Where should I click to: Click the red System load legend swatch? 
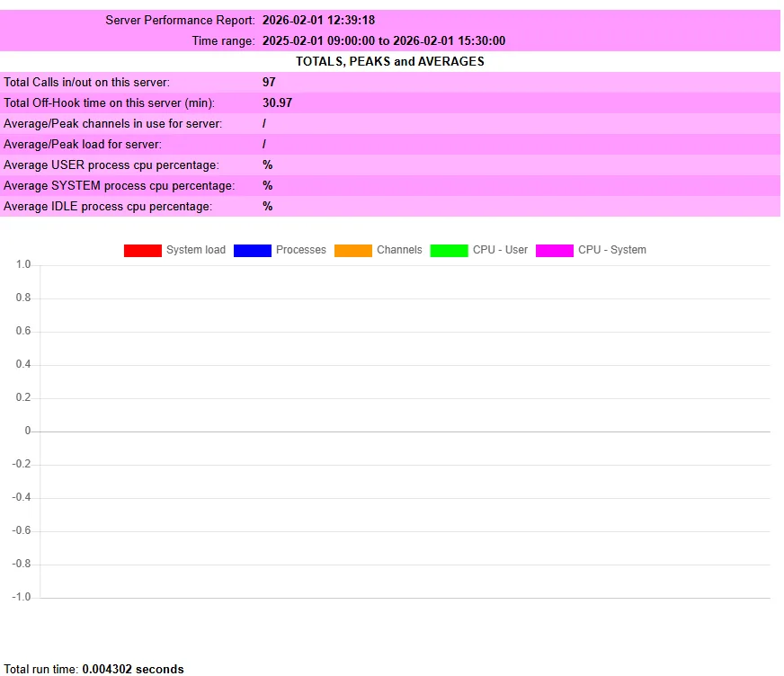pos(140,250)
